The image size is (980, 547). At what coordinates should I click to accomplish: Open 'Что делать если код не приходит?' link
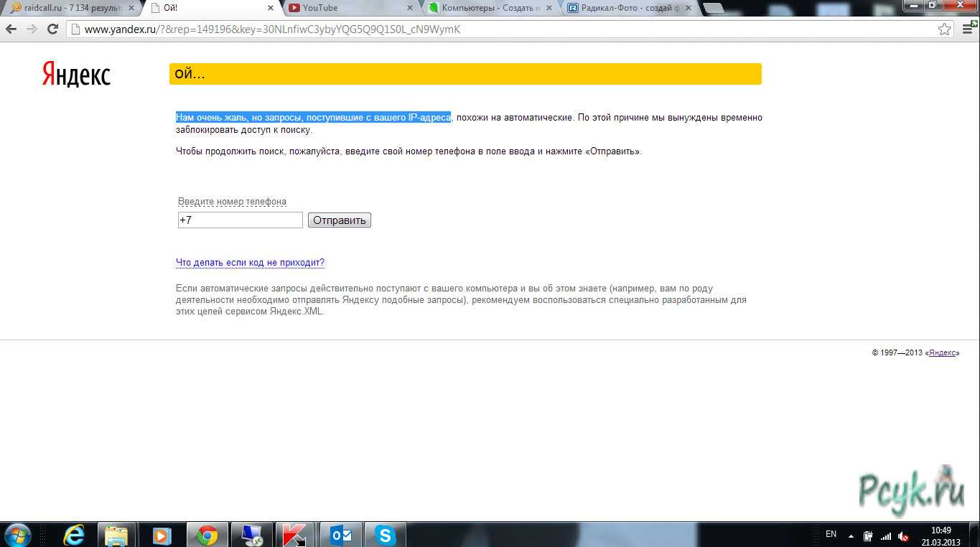(250, 263)
